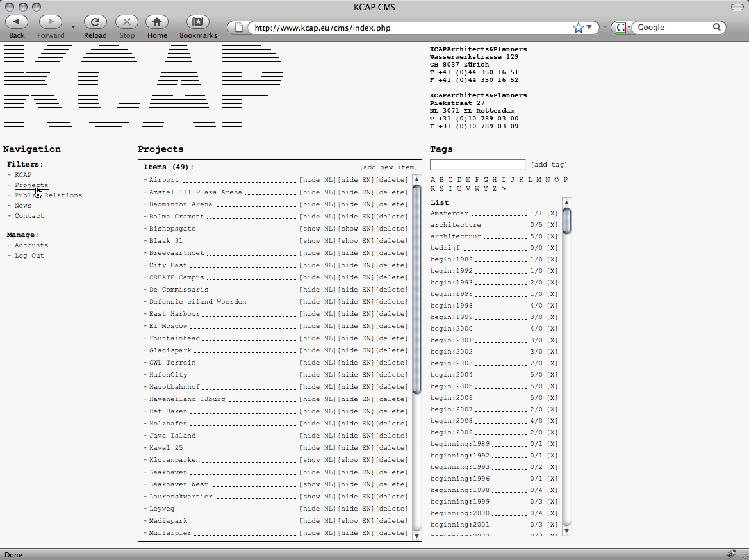
Task: Toggle hide EN for Airport project
Action: pos(356,180)
